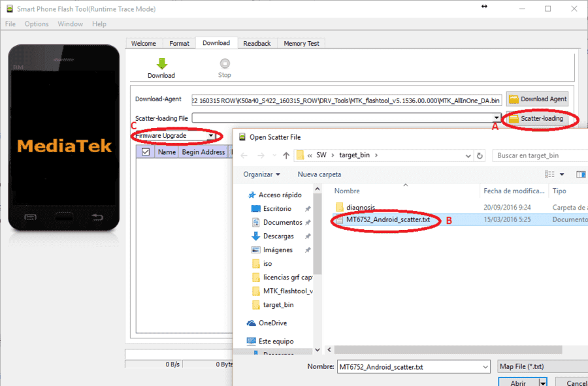Open the Organizar dropdown menu
The height and width of the screenshot is (386, 588).
tap(261, 174)
